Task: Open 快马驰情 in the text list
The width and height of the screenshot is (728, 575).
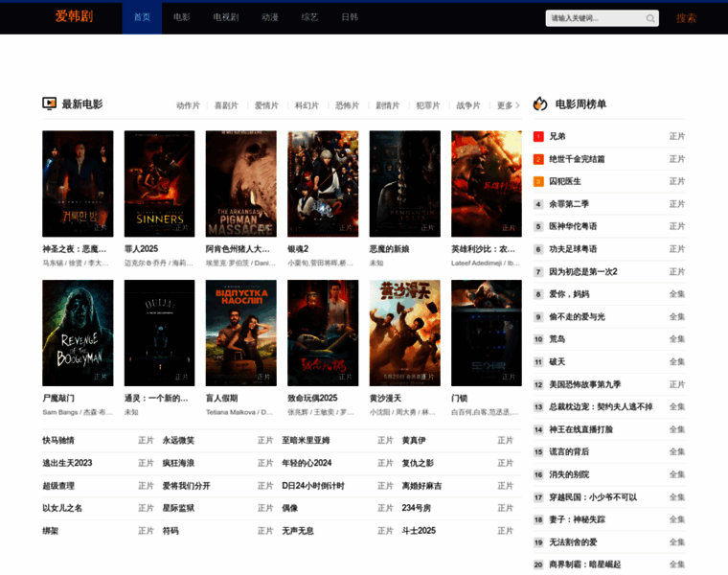Action: (57, 440)
